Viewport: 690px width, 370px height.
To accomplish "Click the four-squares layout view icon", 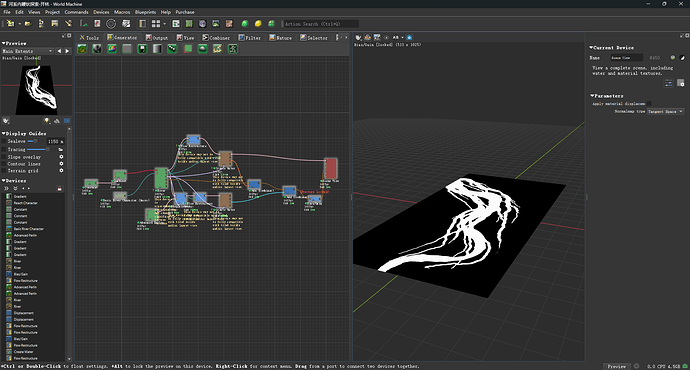I will click(156, 24).
